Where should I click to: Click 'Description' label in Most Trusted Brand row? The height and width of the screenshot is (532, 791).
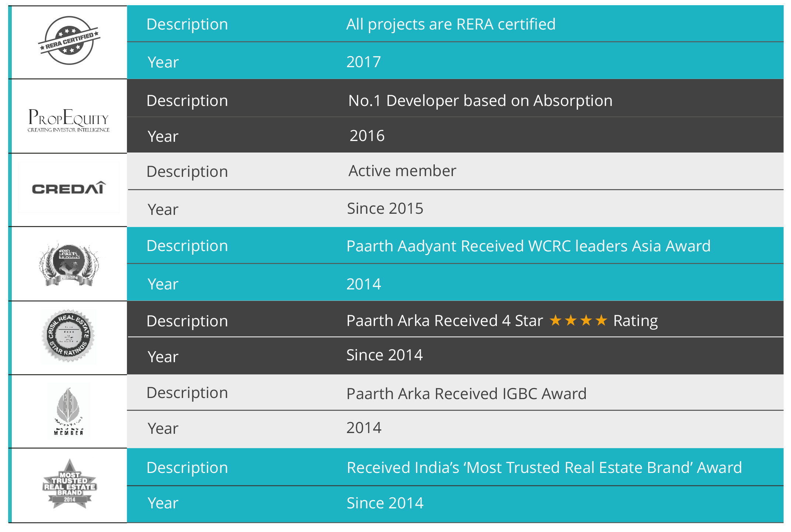[187, 468]
